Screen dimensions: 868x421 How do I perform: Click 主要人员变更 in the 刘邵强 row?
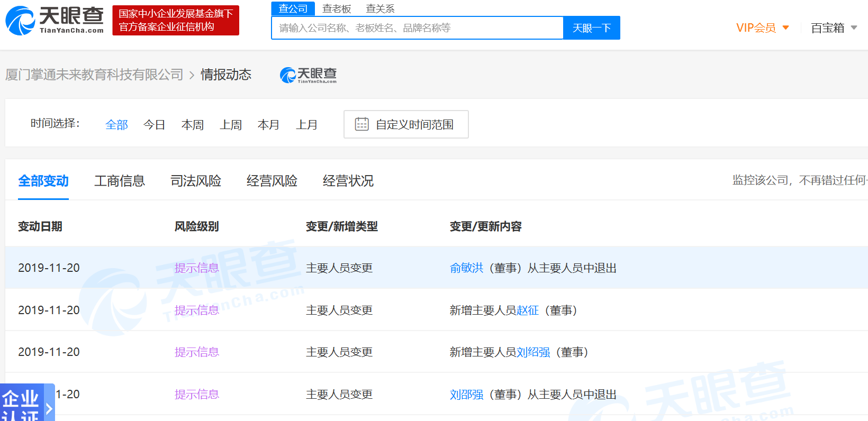pyautogui.click(x=339, y=395)
